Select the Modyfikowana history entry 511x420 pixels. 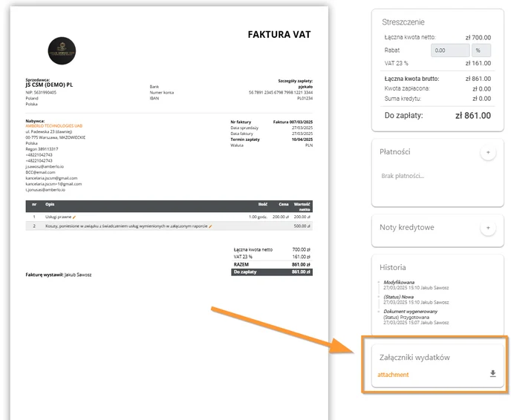pyautogui.click(x=416, y=285)
